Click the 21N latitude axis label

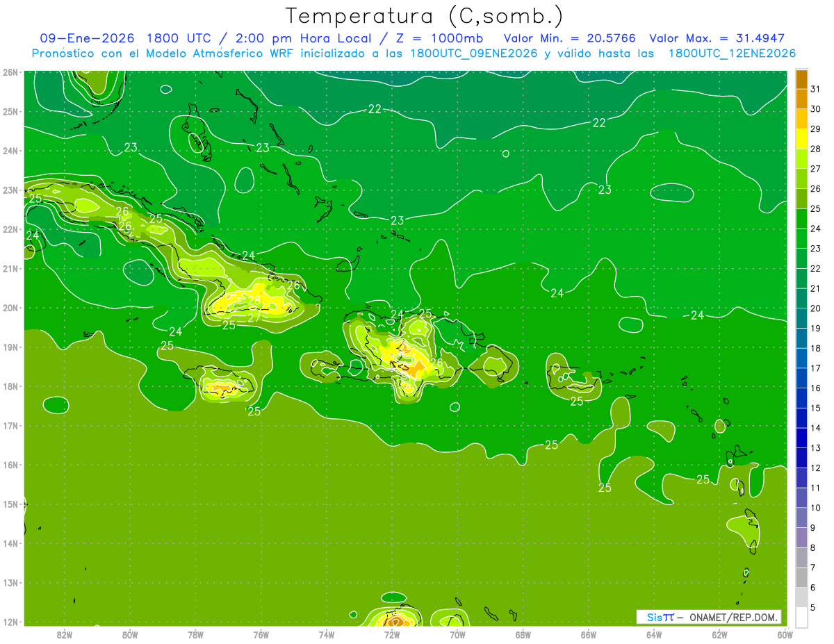[x=10, y=268]
